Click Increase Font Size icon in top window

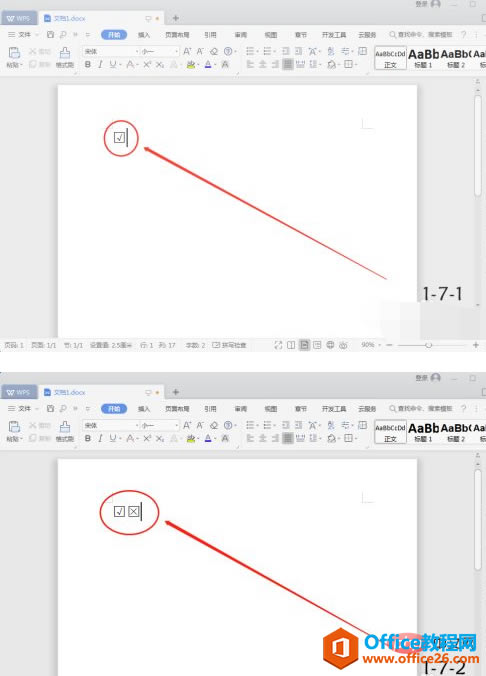pyautogui.click(x=187, y=51)
